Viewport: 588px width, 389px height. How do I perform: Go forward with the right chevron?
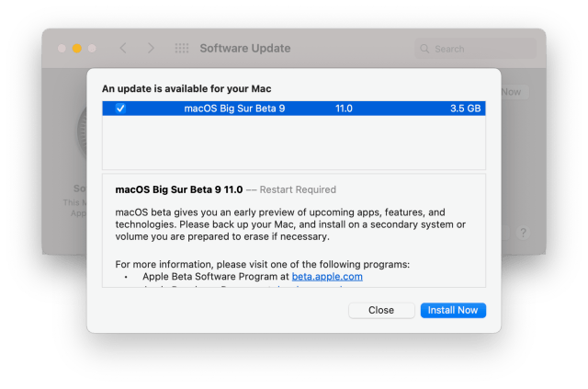pos(151,48)
